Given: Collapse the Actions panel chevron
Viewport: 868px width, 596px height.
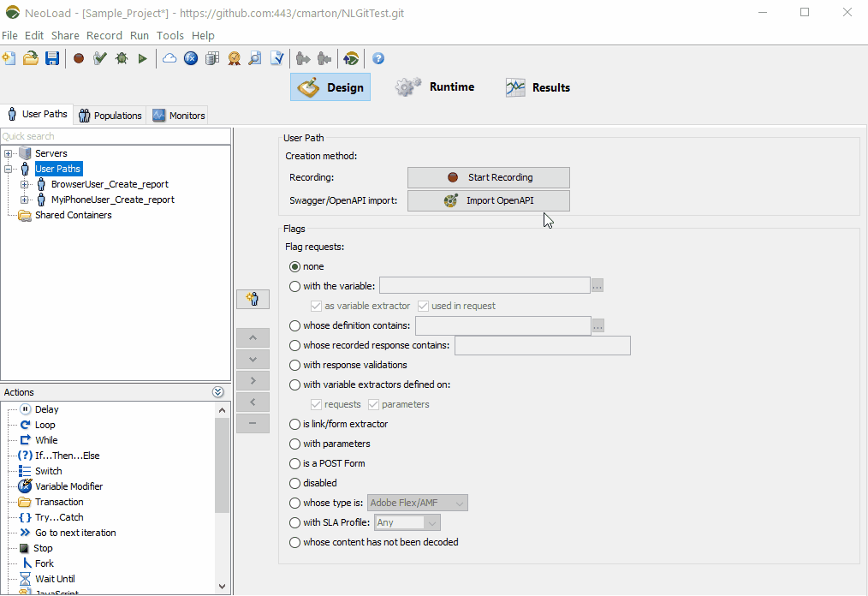Looking at the screenshot, I should point(218,392).
